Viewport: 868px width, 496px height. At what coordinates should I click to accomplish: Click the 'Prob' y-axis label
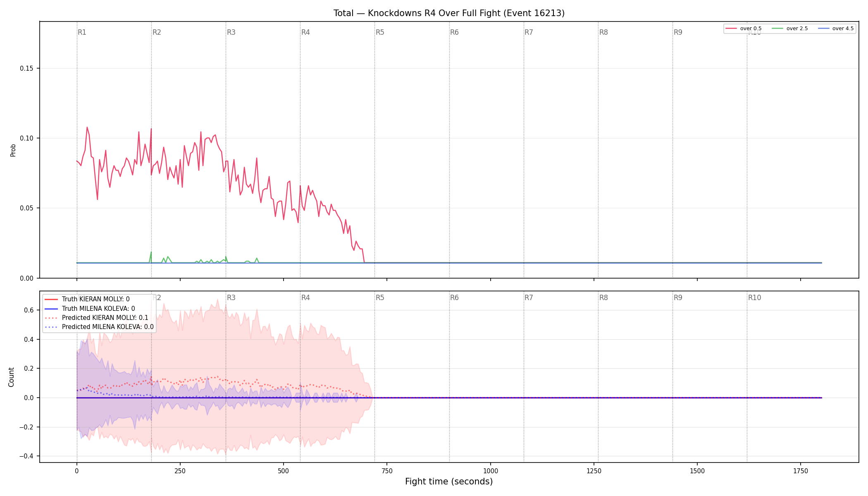pos(13,150)
